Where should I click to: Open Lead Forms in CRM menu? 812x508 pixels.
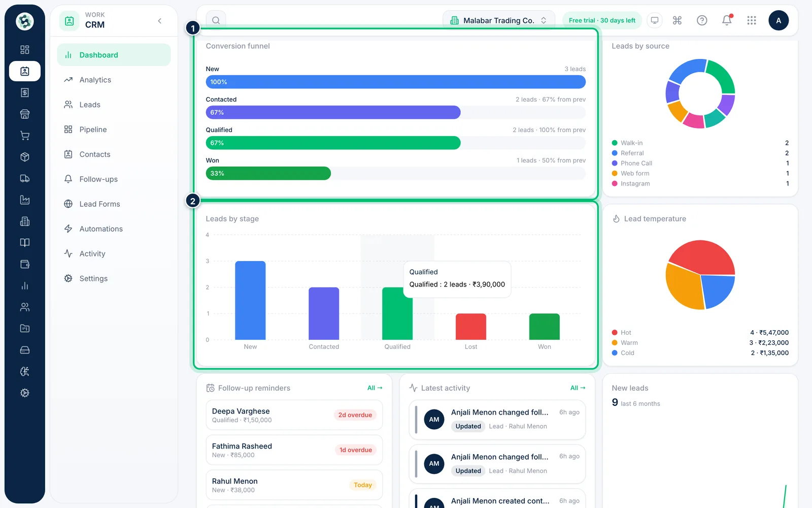(114, 204)
